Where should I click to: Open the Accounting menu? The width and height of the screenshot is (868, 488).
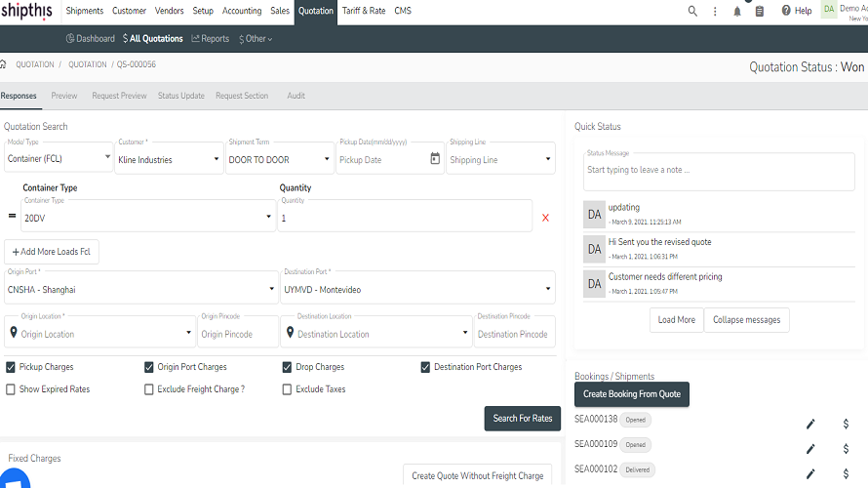pos(242,11)
